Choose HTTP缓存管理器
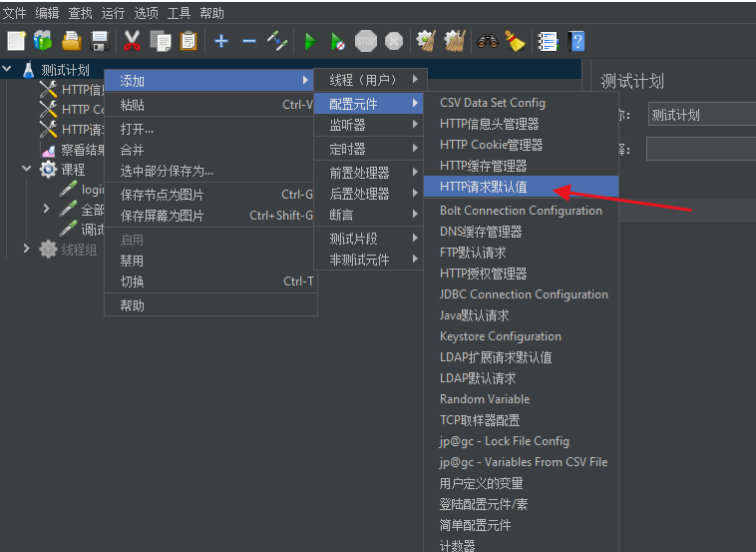 click(521, 166)
